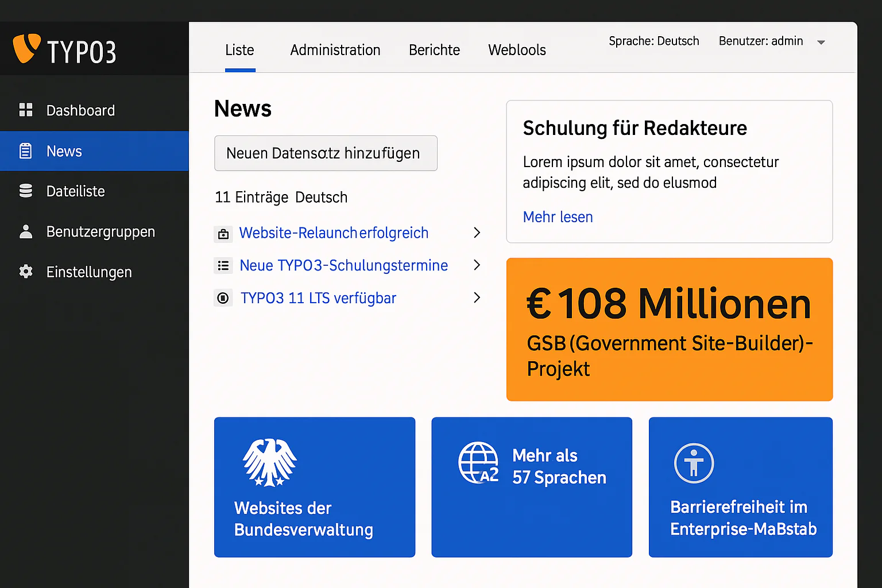Click the News clipboard icon in sidebar

[26, 150]
